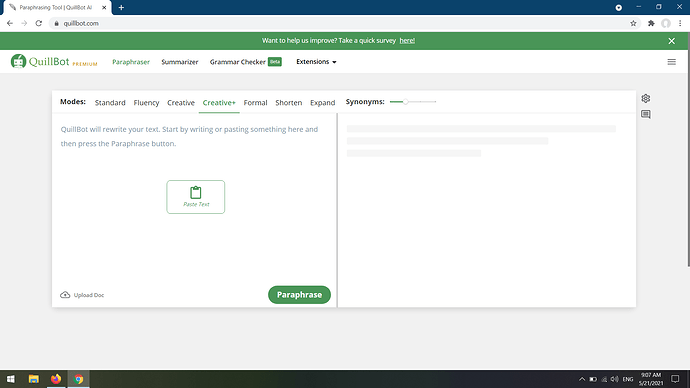Select the Standard mode
The height and width of the screenshot is (388, 690).
110,102
